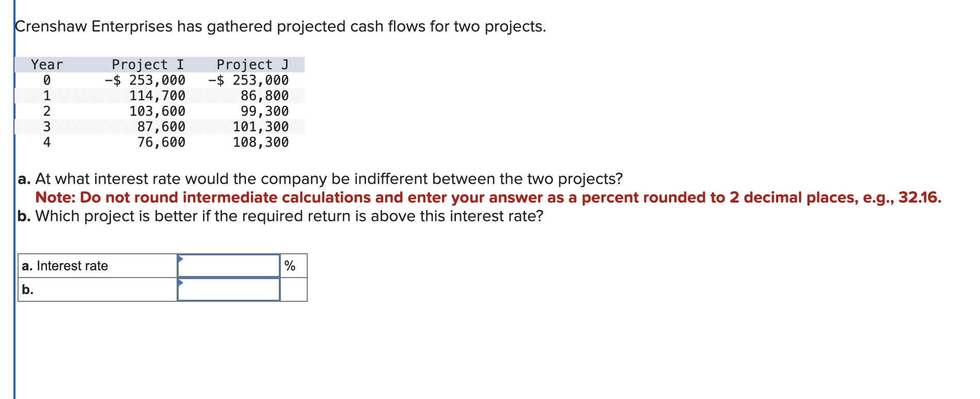Click the a. Interest rate label

pos(65,265)
